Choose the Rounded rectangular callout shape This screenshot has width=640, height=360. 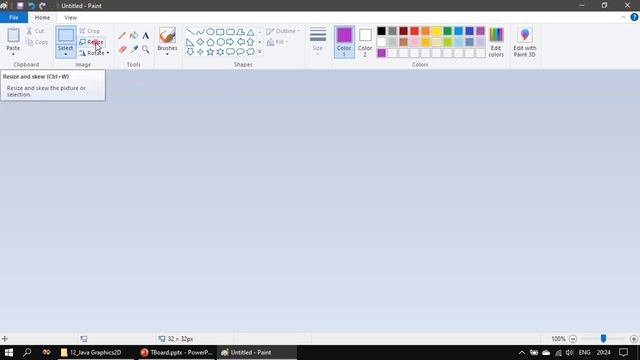[x=230, y=52]
